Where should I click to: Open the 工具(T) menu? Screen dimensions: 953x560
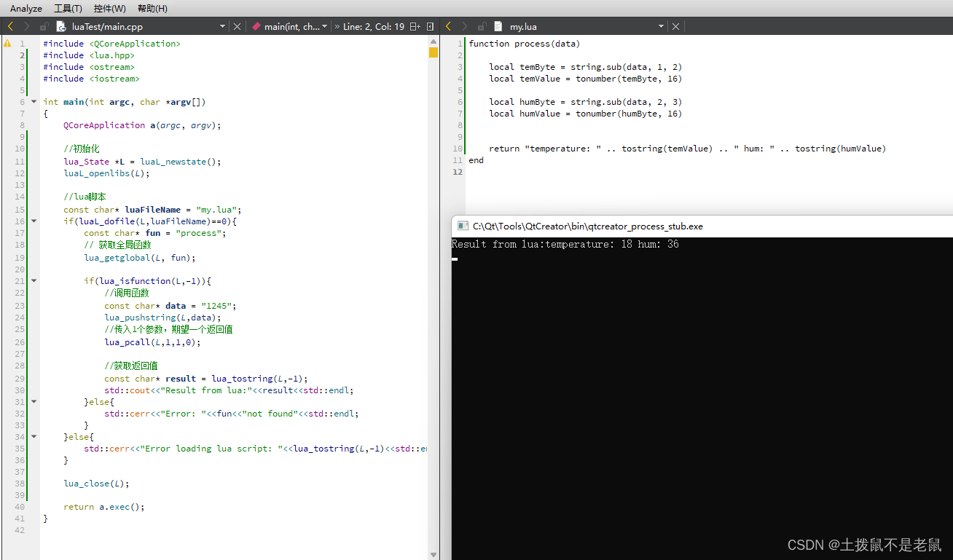[68, 8]
